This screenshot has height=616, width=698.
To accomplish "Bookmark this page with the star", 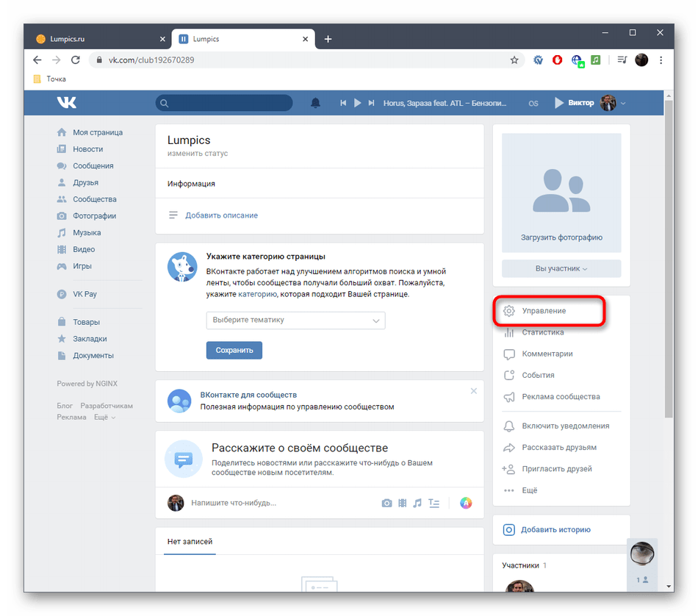I will pyautogui.click(x=514, y=60).
